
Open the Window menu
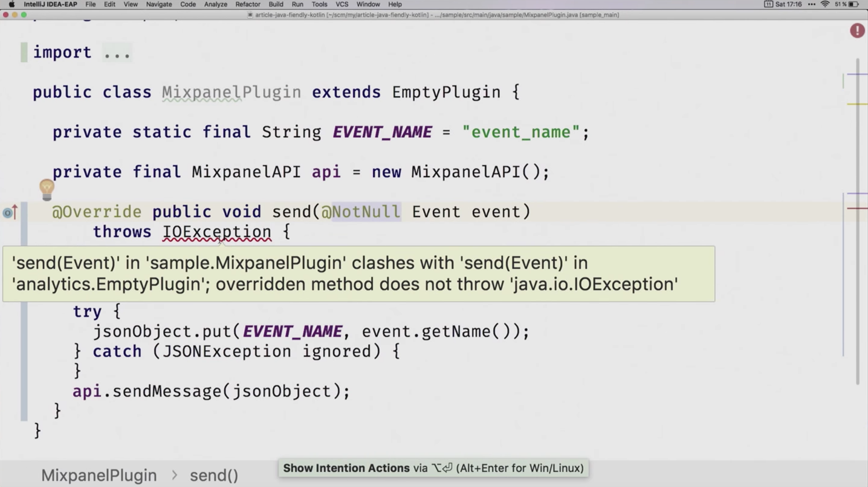(x=368, y=4)
